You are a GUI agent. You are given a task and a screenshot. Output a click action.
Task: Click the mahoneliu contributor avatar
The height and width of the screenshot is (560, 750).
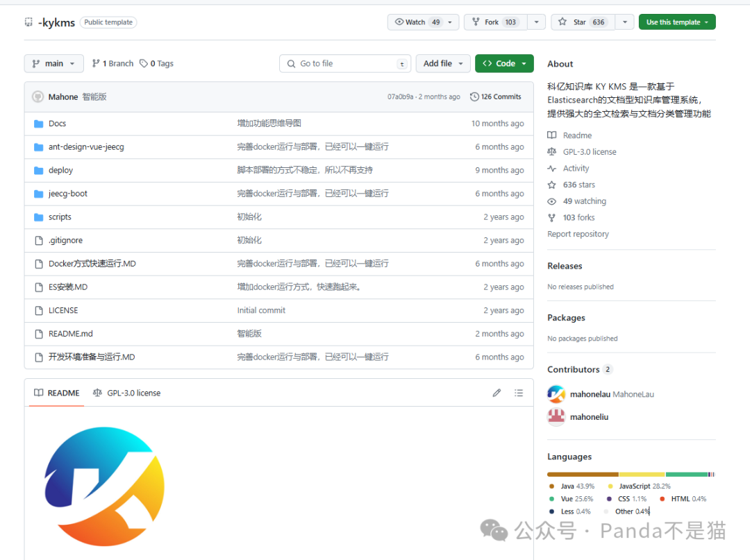(x=556, y=417)
